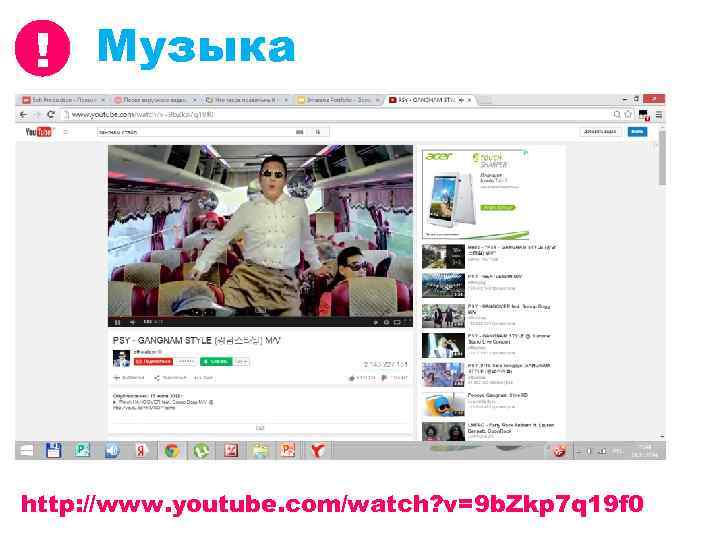Switch to the first browser tab

pyautogui.click(x=62, y=100)
